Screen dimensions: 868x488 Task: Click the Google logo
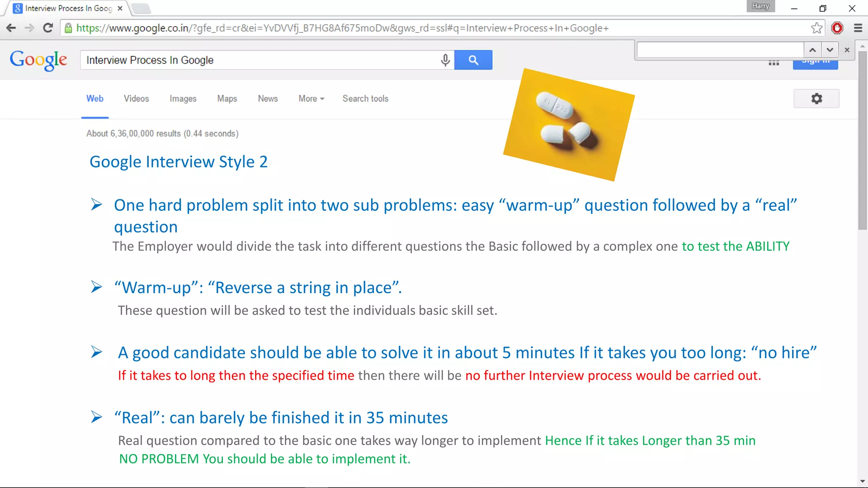pos(39,60)
